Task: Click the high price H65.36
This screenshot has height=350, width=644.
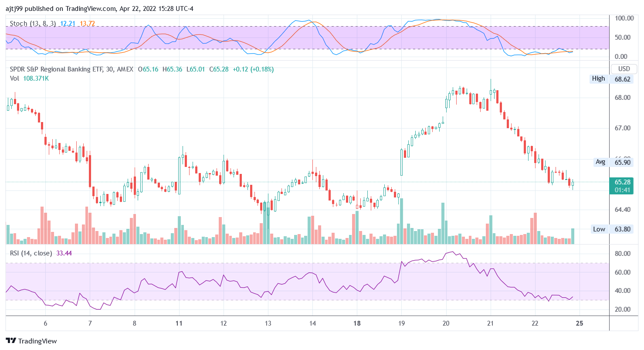Action: (173, 69)
